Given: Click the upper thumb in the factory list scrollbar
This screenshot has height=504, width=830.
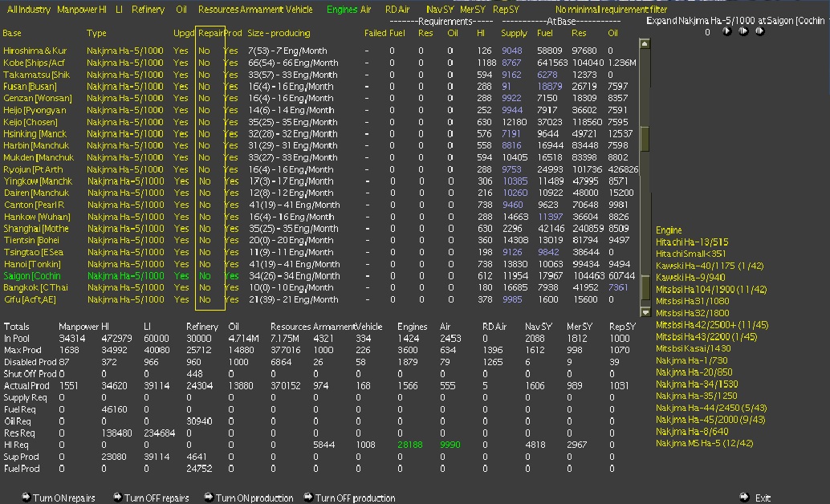Looking at the screenshot, I should (645, 139).
